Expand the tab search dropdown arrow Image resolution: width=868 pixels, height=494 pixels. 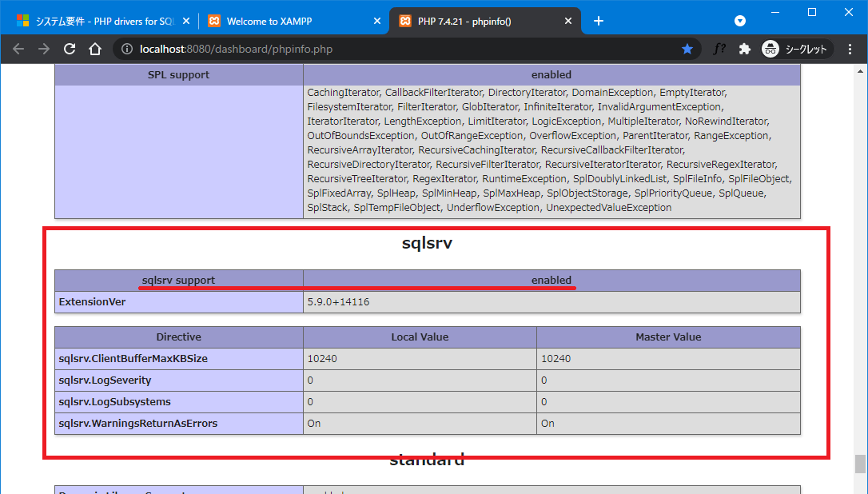(x=740, y=21)
